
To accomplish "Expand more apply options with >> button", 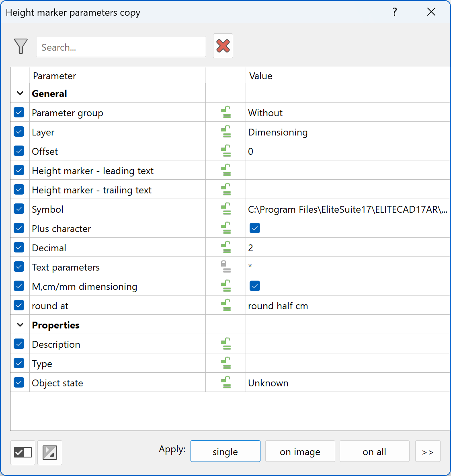I will [x=428, y=451].
